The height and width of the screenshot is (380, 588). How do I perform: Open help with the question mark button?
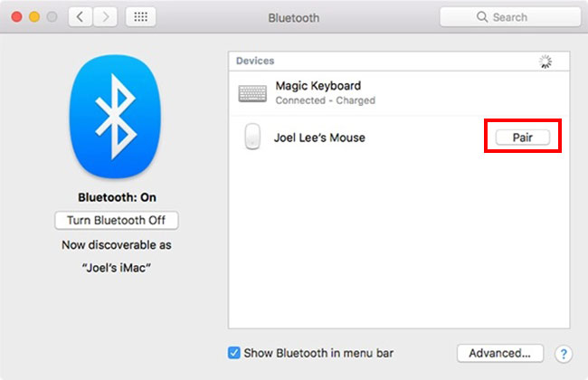564,354
